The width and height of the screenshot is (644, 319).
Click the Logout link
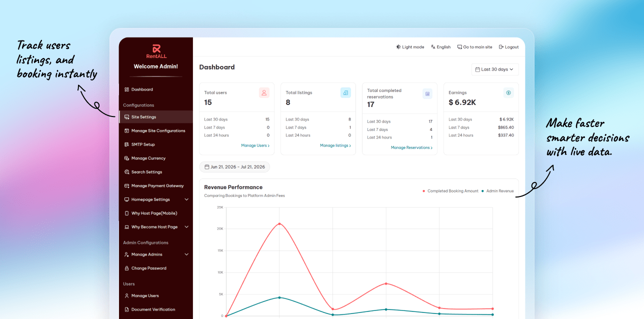(508, 47)
